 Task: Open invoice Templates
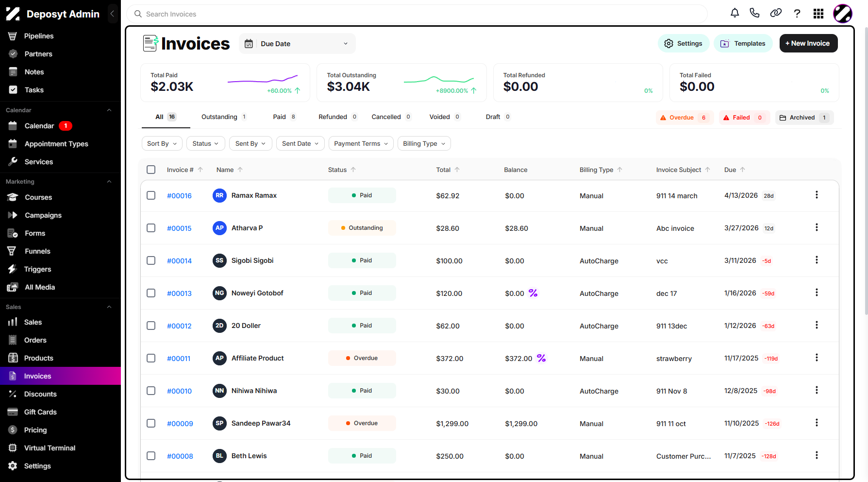pos(743,43)
